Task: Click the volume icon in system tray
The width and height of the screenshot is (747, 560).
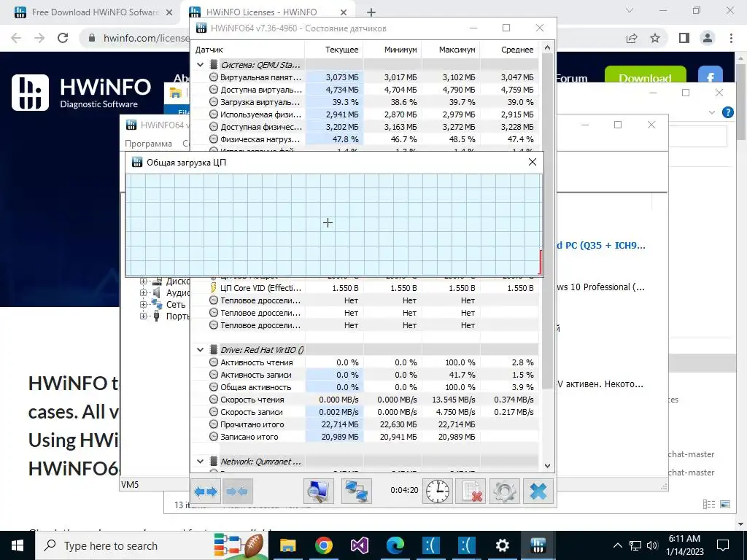Action: point(652,545)
